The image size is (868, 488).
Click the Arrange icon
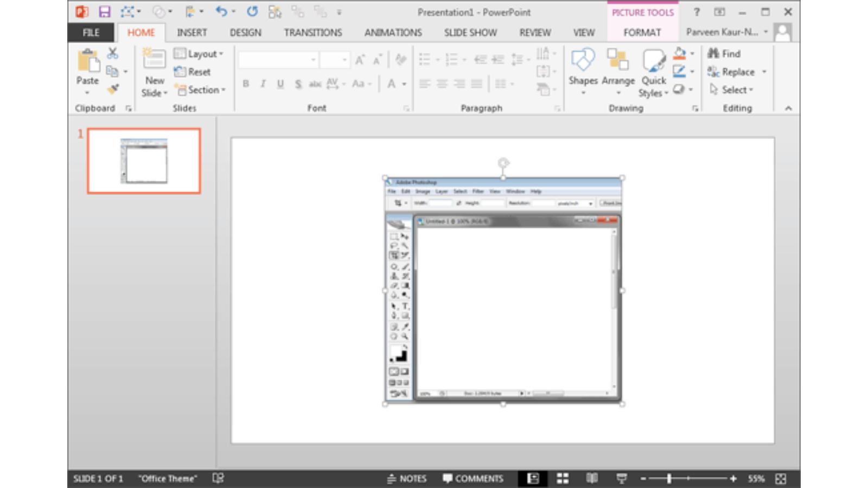click(x=617, y=60)
